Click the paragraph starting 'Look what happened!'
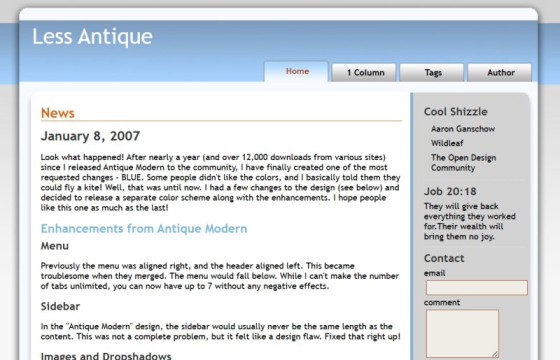Viewport: 560px width, 360px height. 220,182
